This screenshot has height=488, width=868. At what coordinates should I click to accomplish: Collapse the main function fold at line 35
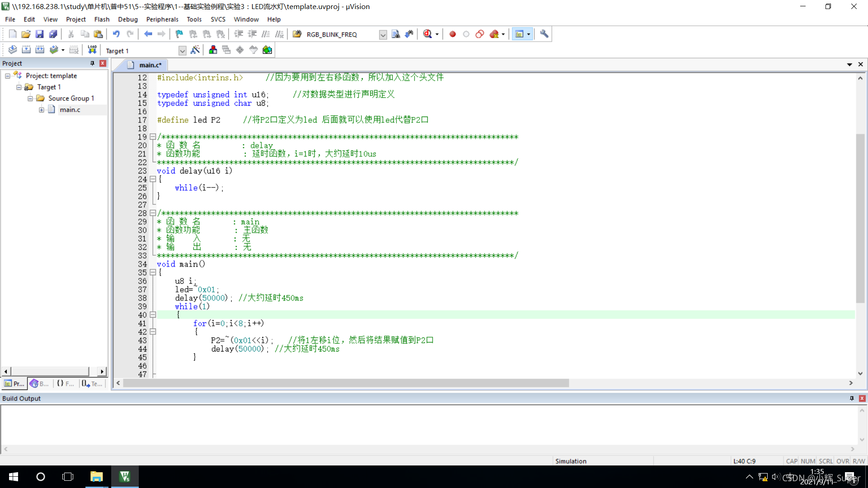coord(153,272)
